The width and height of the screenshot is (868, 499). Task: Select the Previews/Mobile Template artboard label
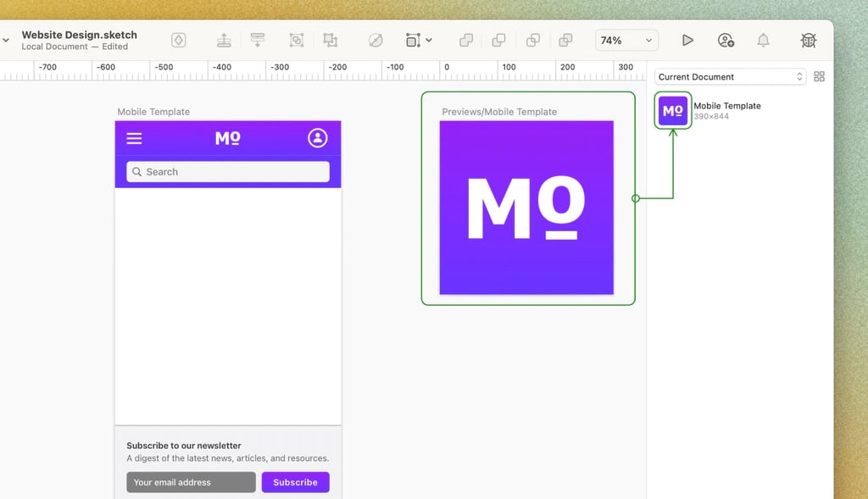(x=499, y=112)
